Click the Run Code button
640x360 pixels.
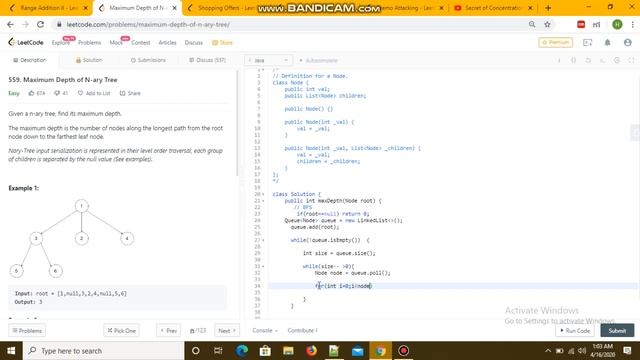575,331
